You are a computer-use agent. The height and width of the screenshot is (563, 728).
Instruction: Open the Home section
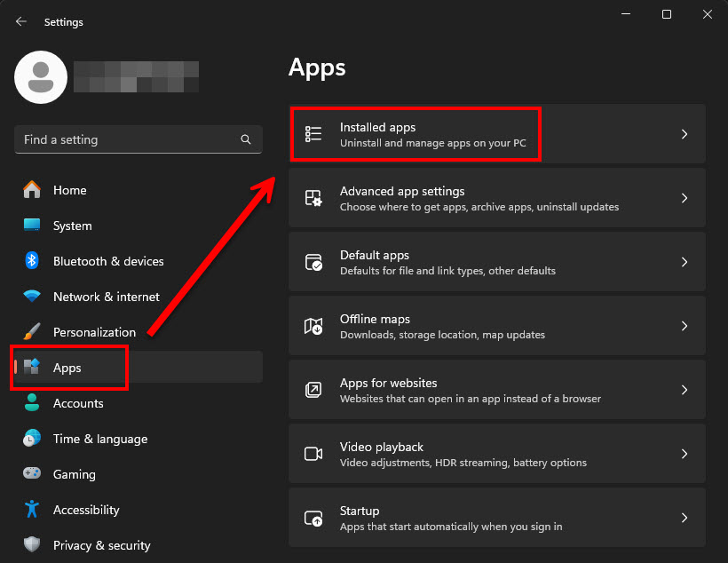click(x=138, y=190)
